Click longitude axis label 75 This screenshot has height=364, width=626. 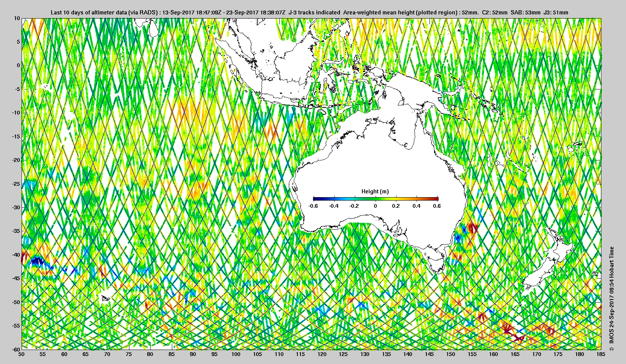pos(129,354)
